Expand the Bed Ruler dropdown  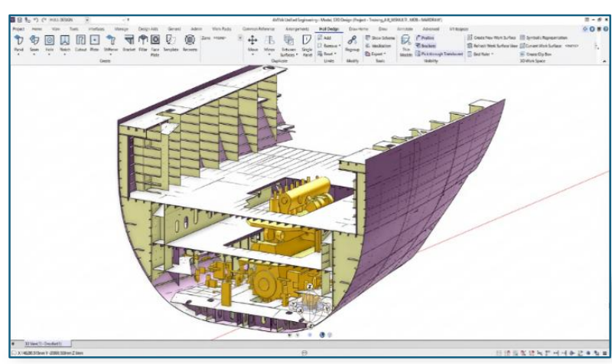(493, 54)
